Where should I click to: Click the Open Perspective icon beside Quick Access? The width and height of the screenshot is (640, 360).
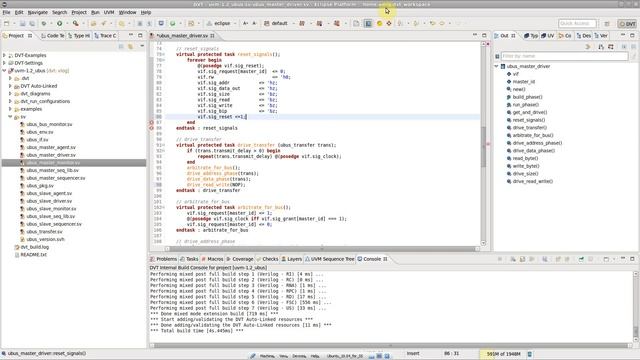pyautogui.click(x=607, y=24)
